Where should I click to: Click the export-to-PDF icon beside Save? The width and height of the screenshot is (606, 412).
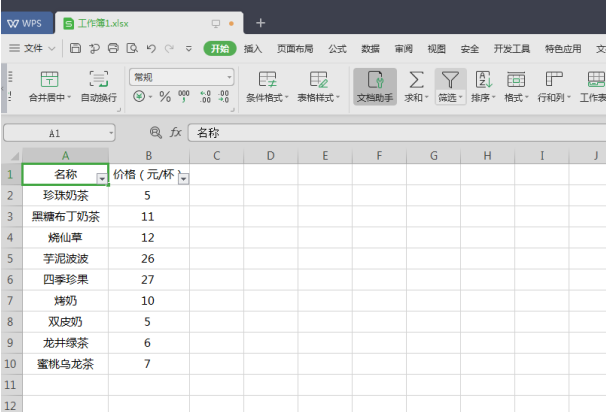coord(94,48)
